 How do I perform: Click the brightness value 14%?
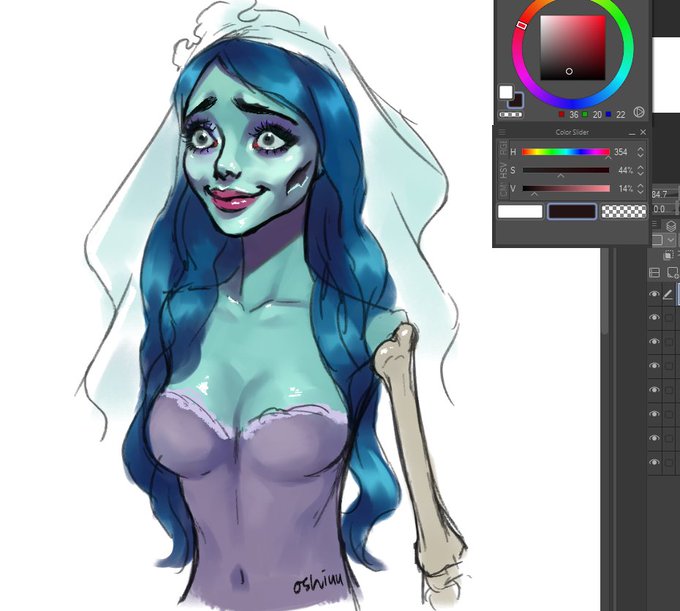tap(625, 189)
